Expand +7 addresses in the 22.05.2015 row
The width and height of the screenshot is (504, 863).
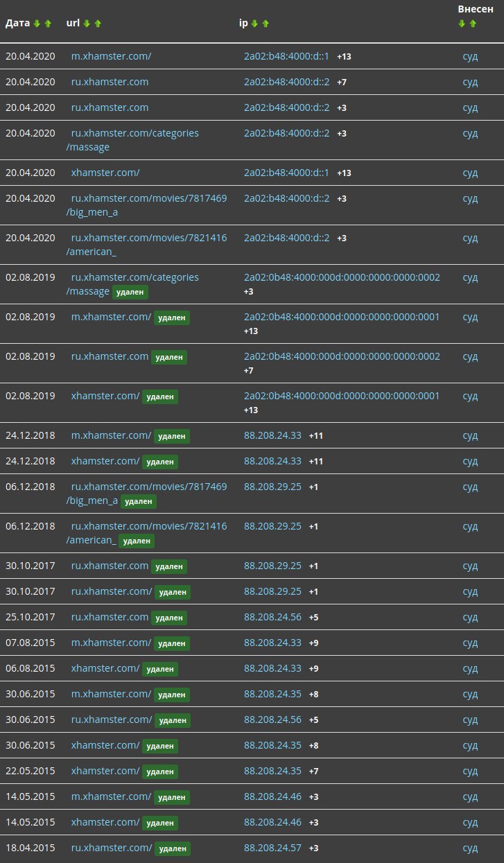pyautogui.click(x=313, y=772)
